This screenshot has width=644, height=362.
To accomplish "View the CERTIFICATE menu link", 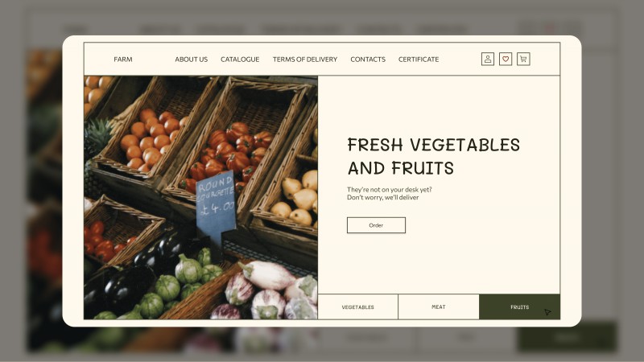I will [x=419, y=59].
